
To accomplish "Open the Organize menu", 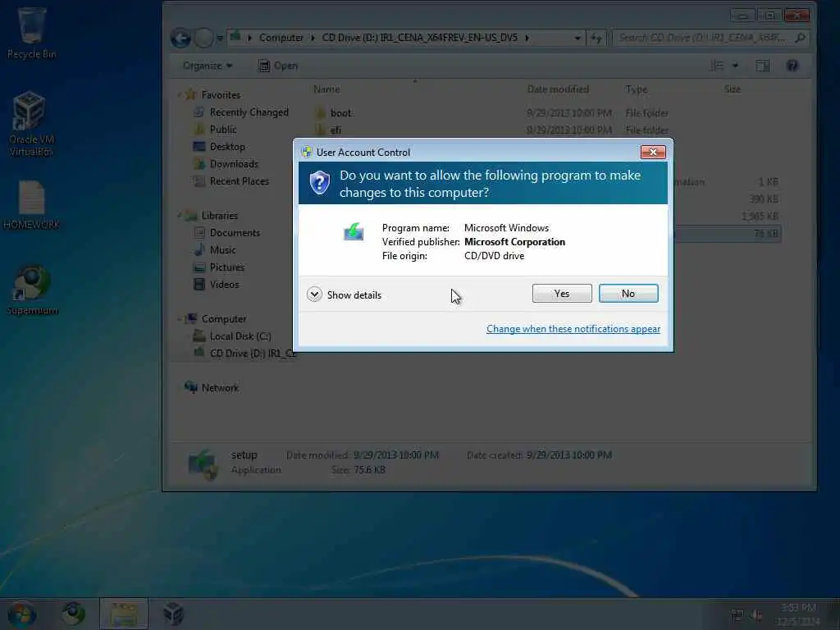I will 208,66.
